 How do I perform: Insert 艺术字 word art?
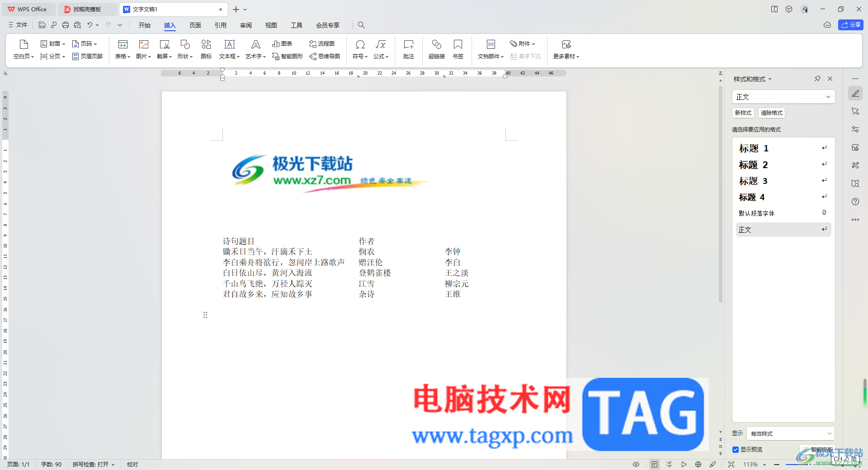[255, 49]
